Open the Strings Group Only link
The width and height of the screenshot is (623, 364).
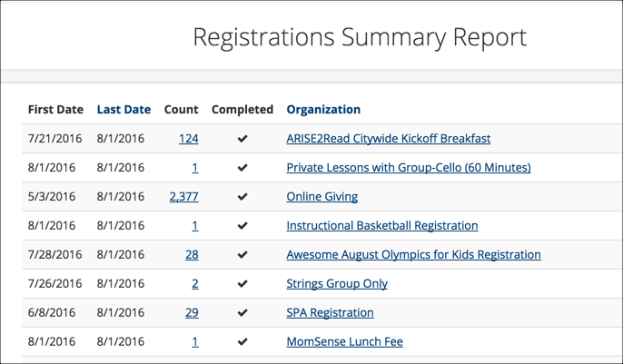[x=337, y=283]
